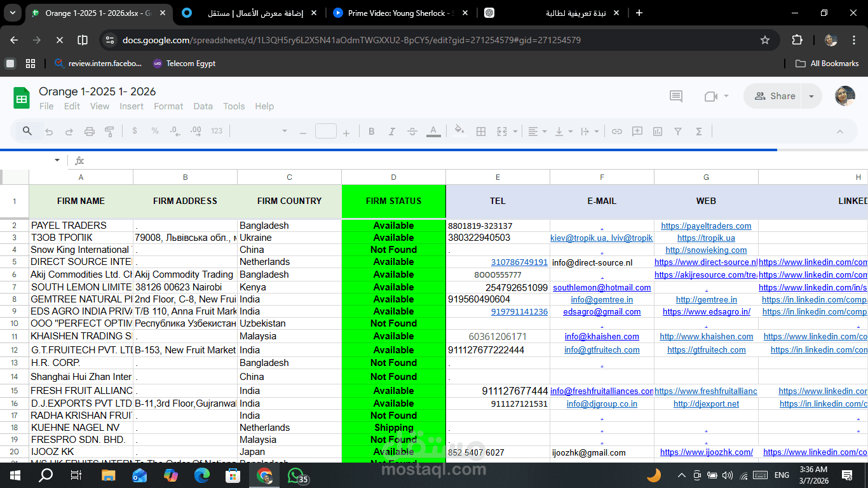The width and height of the screenshot is (868, 488).
Task: Open the File menu
Action: tap(46, 106)
